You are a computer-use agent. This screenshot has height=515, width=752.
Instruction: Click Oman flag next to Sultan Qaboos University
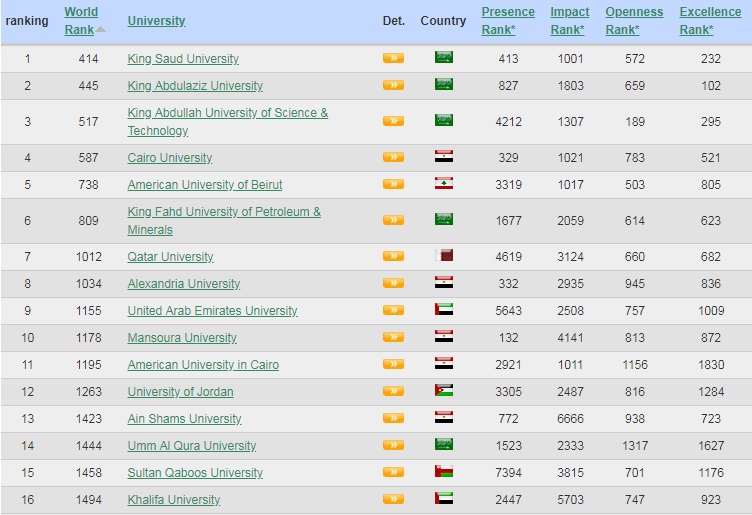point(443,472)
